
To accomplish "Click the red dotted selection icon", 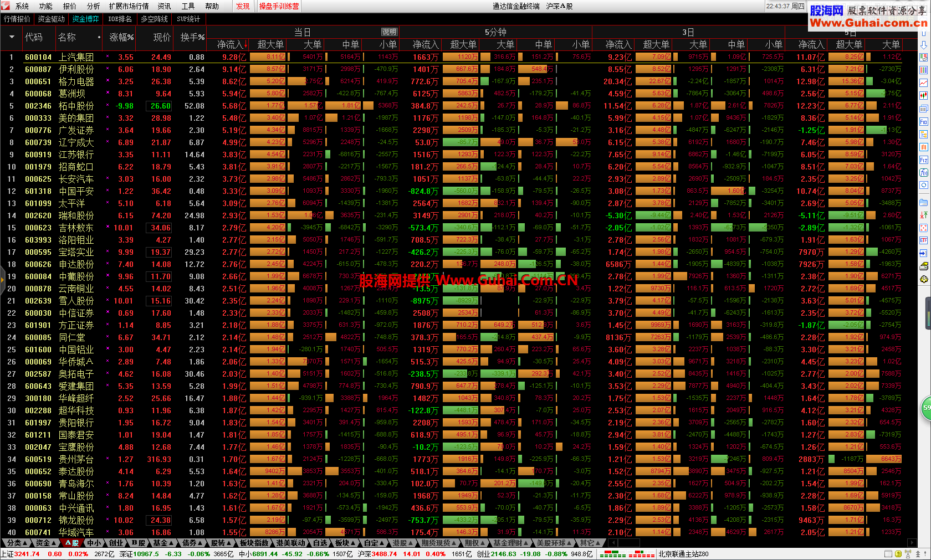I will click(x=924, y=228).
